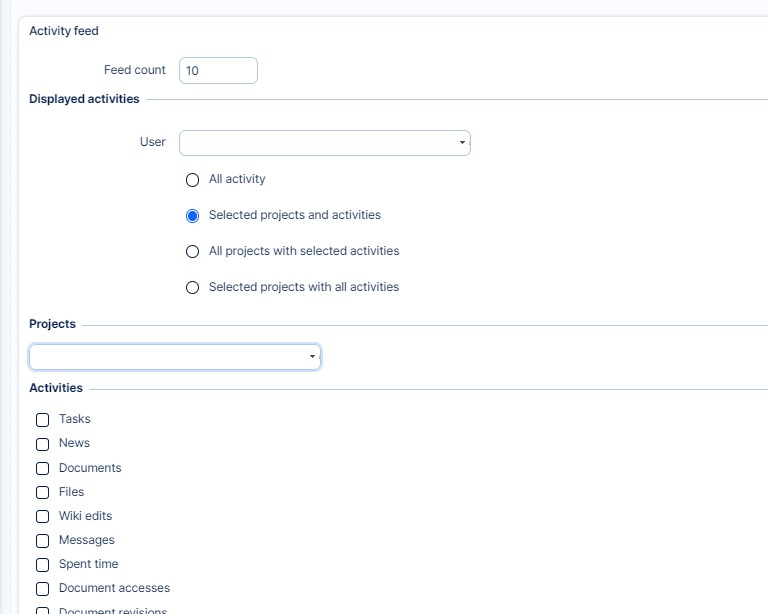Viewport: 768px width, 614px height.
Task: Select the All activity radio option
Action: [193, 180]
